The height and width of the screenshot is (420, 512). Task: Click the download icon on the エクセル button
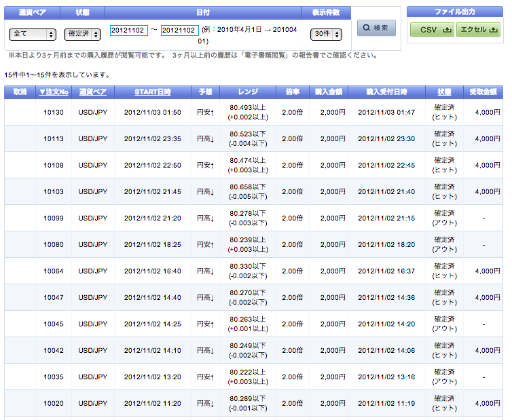point(494,30)
